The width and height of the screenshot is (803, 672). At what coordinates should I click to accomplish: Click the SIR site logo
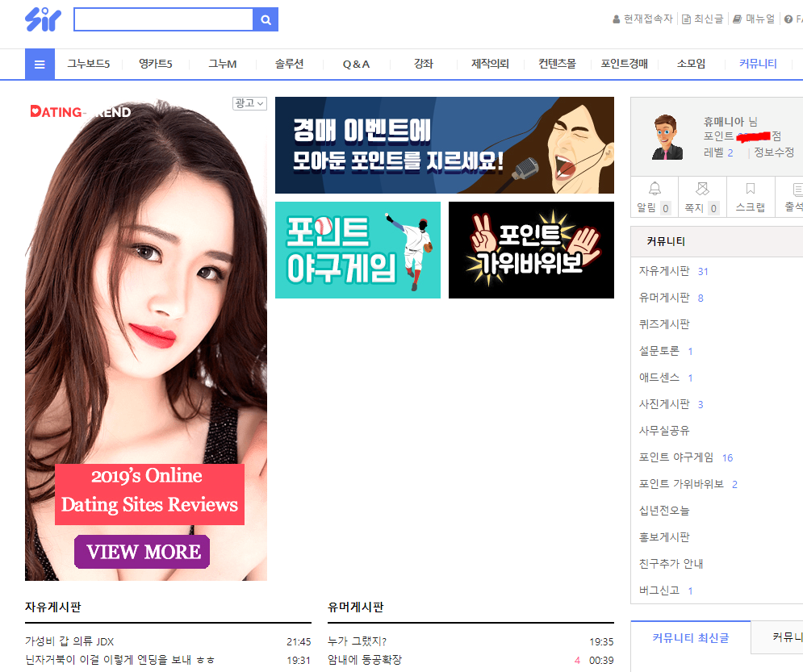pos(43,19)
